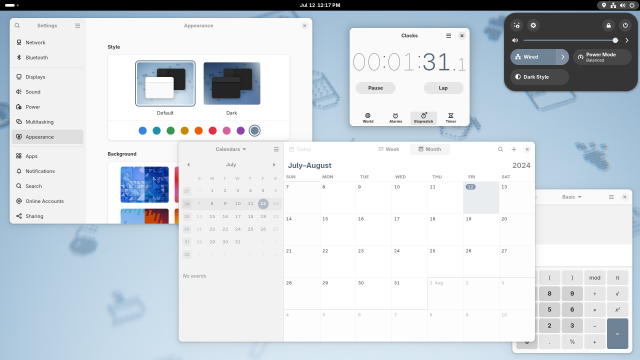Switch Calendar to Week view

pos(389,149)
